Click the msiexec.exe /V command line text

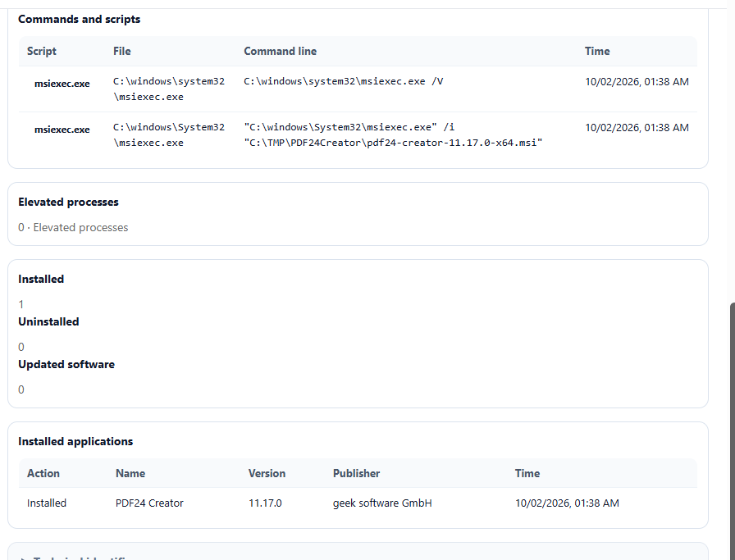pyautogui.click(x=343, y=81)
